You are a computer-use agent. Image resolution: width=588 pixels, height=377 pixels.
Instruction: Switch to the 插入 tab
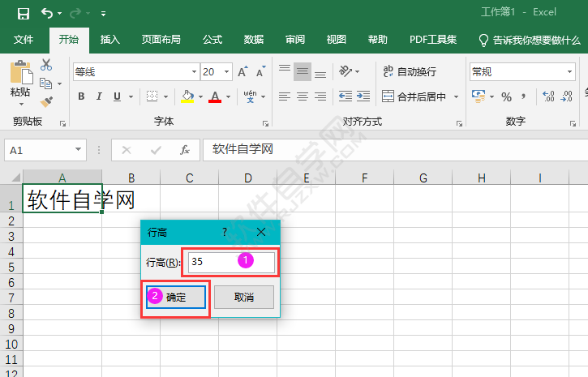click(109, 40)
